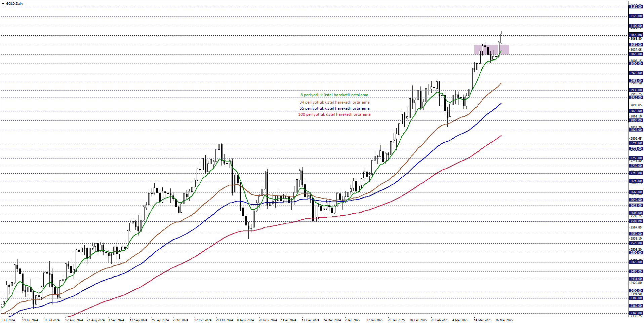Click the 3100.00 price level label
Viewport: 644px width, 324px height.
[636, 26]
